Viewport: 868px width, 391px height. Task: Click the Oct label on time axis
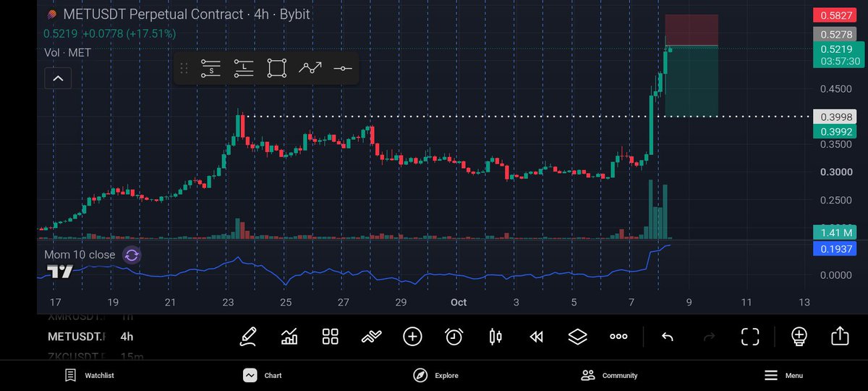click(459, 302)
